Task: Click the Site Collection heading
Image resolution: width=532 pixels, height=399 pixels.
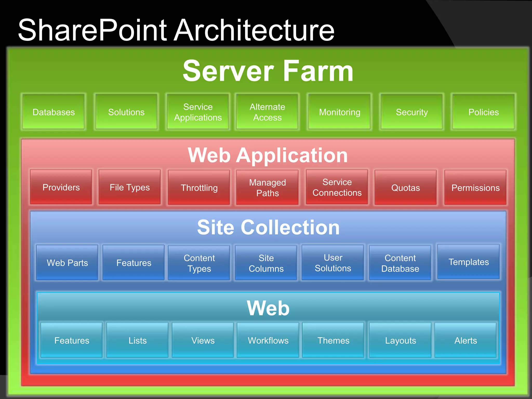Action: (x=268, y=227)
